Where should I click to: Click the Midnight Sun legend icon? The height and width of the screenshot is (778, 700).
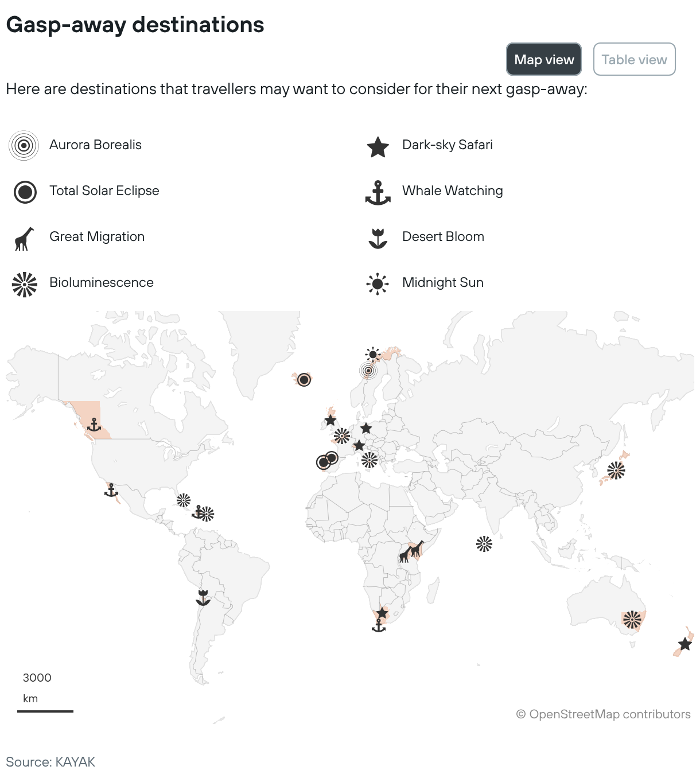click(x=378, y=283)
